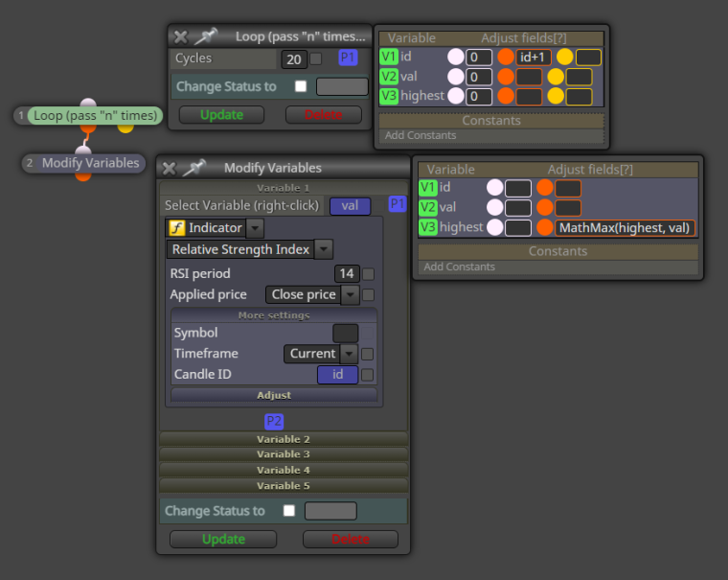This screenshot has width=728, height=580.
Task: Click V2 val badge in Loop variables panel
Action: [x=389, y=77]
